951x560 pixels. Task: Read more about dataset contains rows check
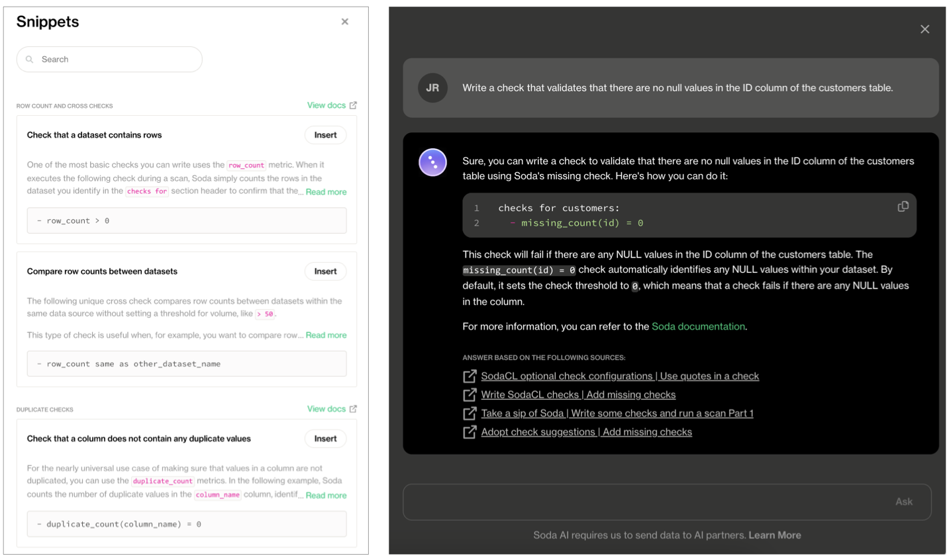click(x=326, y=192)
